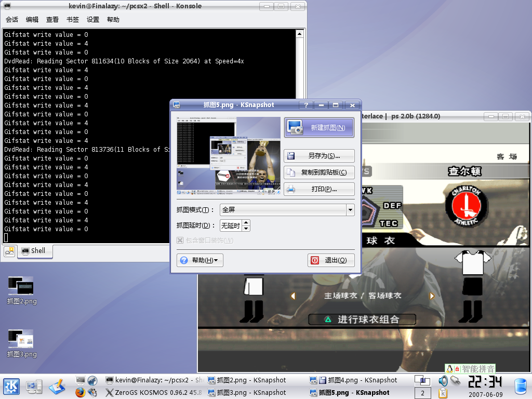Image resolution: width=532 pixels, height=399 pixels.
Task: Launch the notepad pencil application in the panel
Action: (57, 387)
